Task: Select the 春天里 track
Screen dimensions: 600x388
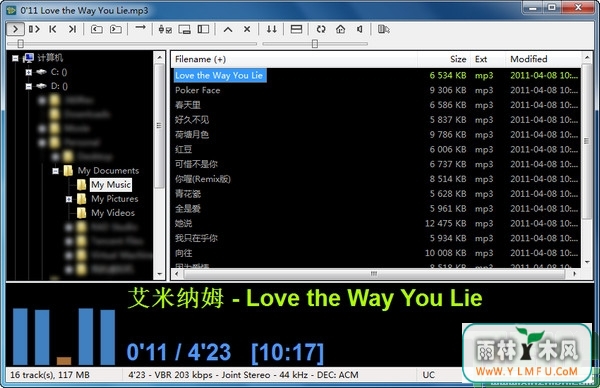Action: click(188, 105)
